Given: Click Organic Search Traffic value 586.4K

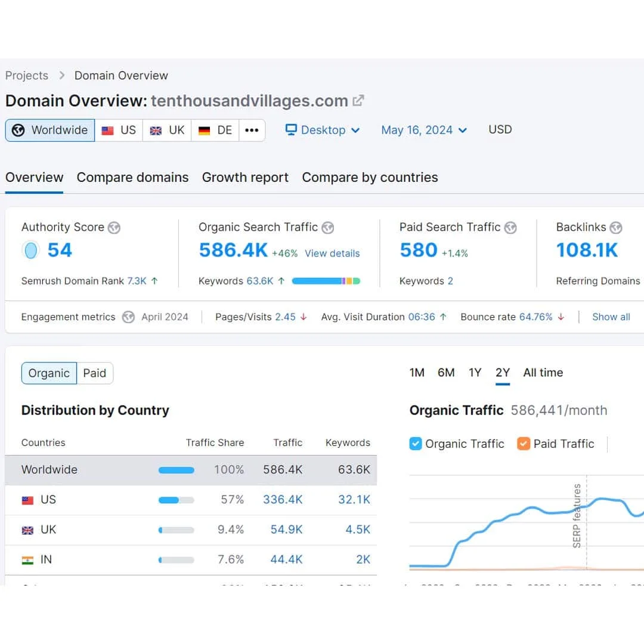Looking at the screenshot, I should (x=233, y=250).
